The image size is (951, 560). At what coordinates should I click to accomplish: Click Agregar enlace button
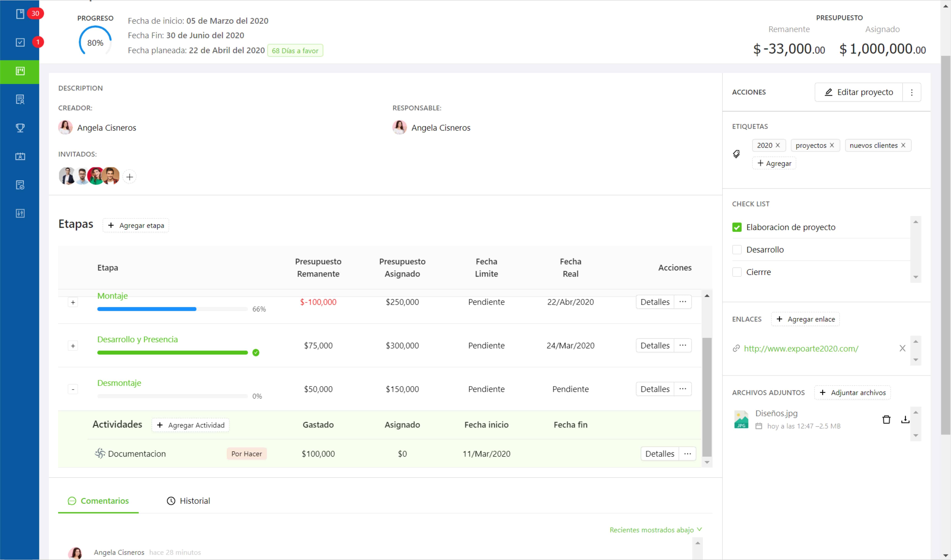805,319
